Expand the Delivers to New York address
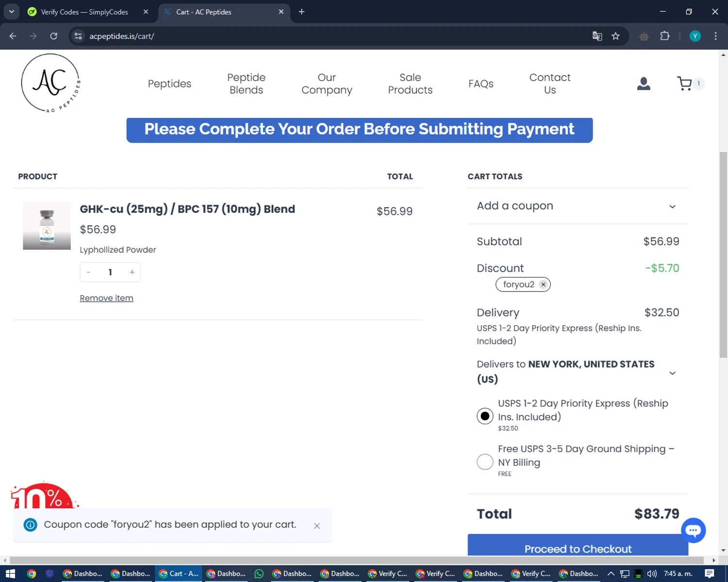728x582 pixels. pyautogui.click(x=578, y=372)
